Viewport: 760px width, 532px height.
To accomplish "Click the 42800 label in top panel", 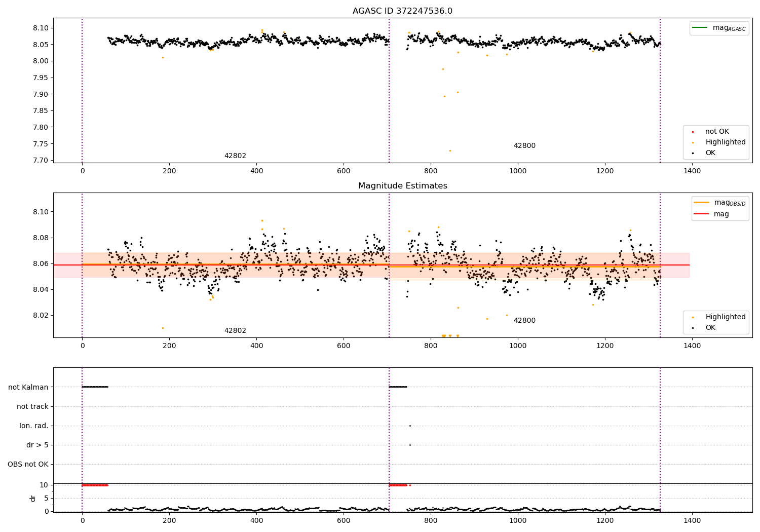I will [524, 146].
